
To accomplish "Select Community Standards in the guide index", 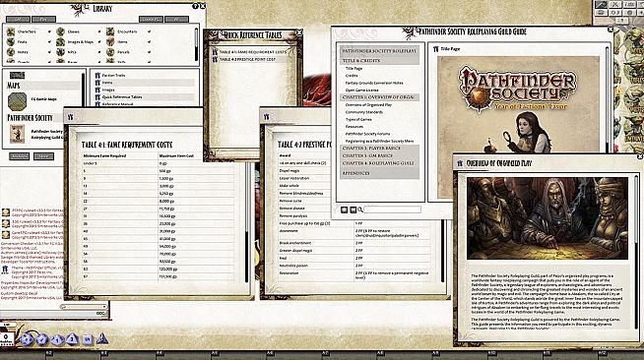I will [364, 112].
